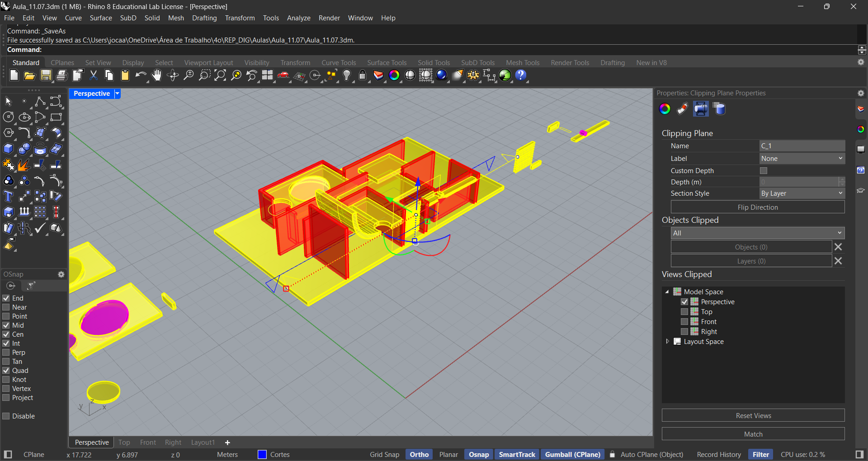868x461 pixels.
Task: Click the Object color wheel icon in Properties
Action: [x=665, y=109]
